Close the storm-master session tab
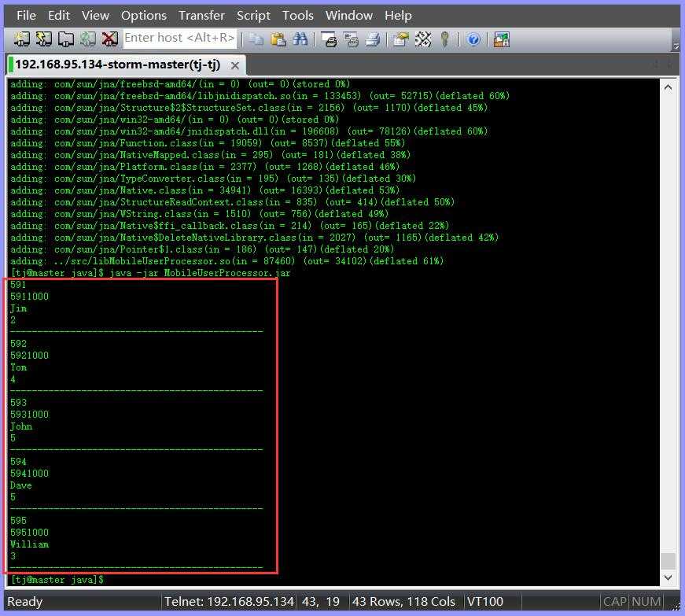This screenshot has height=616, width=685. pyautogui.click(x=235, y=65)
